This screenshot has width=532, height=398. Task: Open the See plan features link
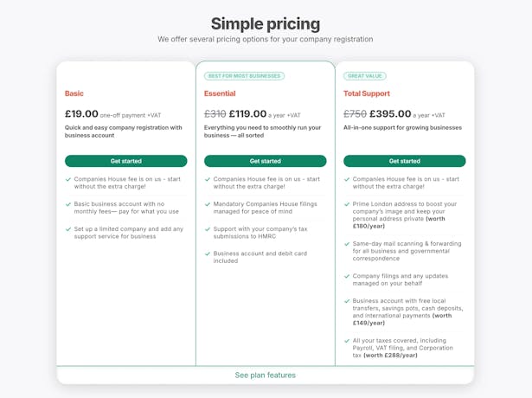[266, 375]
